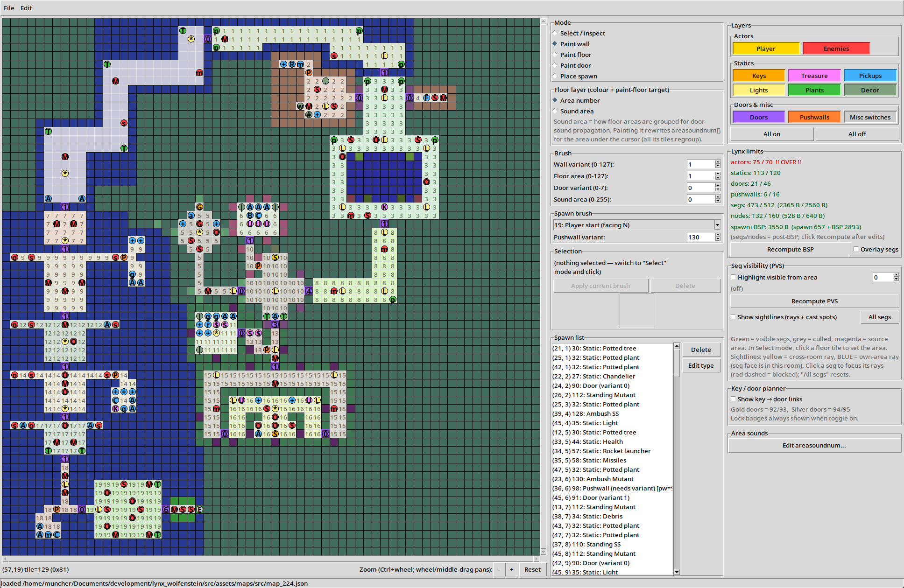Select Paint floor mode
This screenshot has height=588, width=904.
tap(572, 55)
